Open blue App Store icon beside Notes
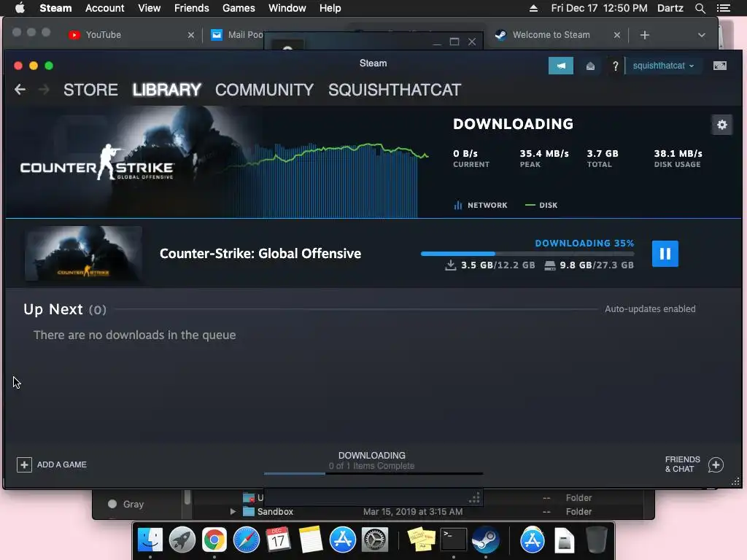This screenshot has height=560, width=747. click(343, 540)
